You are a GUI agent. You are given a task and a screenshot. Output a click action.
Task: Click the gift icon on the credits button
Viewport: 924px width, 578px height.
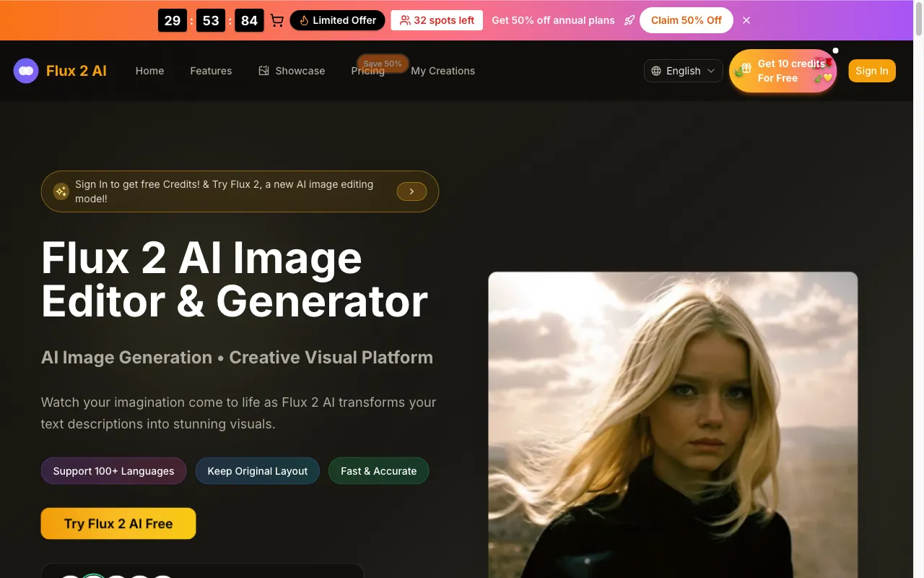click(x=746, y=69)
